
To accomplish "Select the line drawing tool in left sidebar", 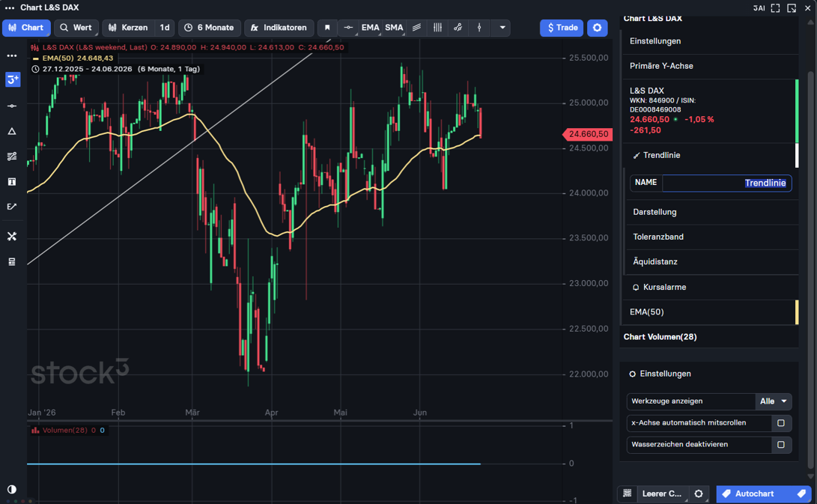I will [x=12, y=106].
